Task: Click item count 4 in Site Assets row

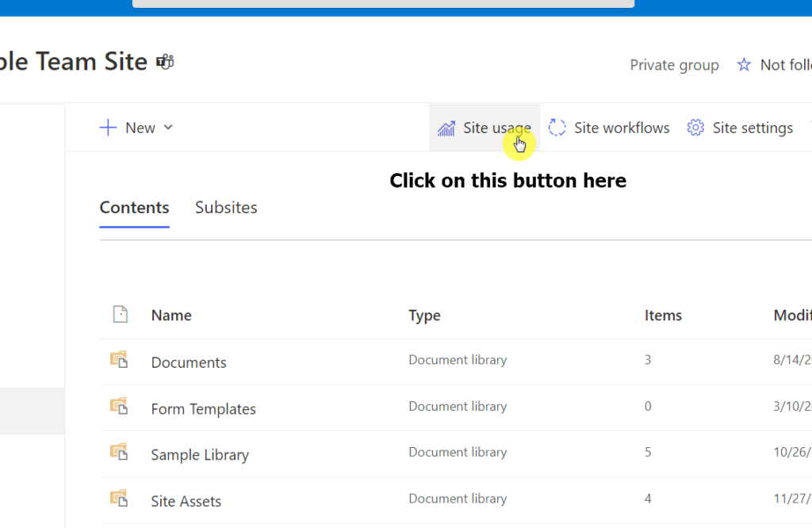Action: 648,499
